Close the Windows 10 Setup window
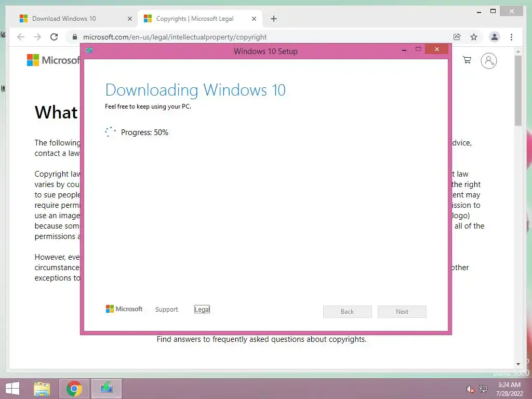The height and width of the screenshot is (399, 532). click(436, 49)
